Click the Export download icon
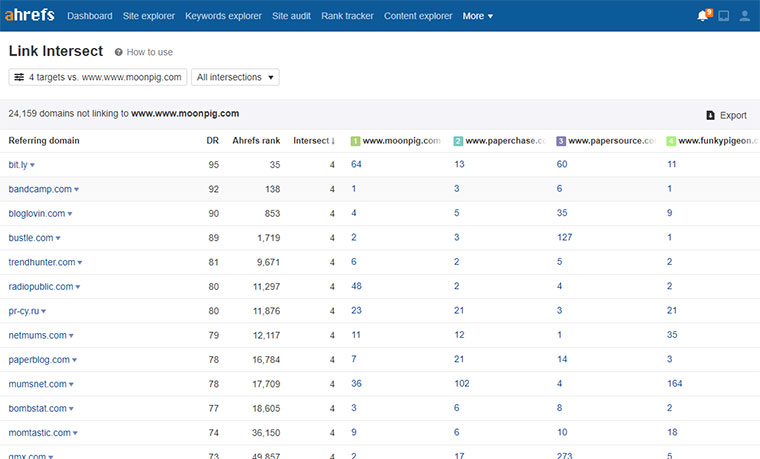Image resolution: width=760 pixels, height=459 pixels. [710, 115]
